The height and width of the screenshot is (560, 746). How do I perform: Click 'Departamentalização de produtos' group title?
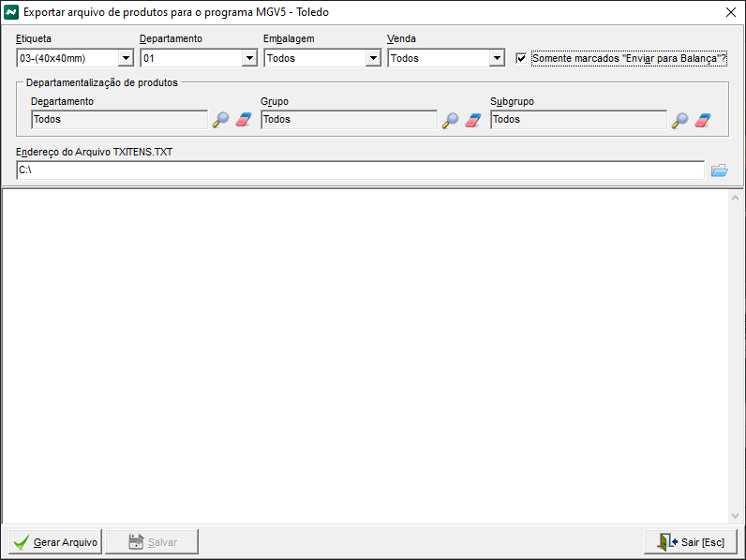[x=102, y=82]
